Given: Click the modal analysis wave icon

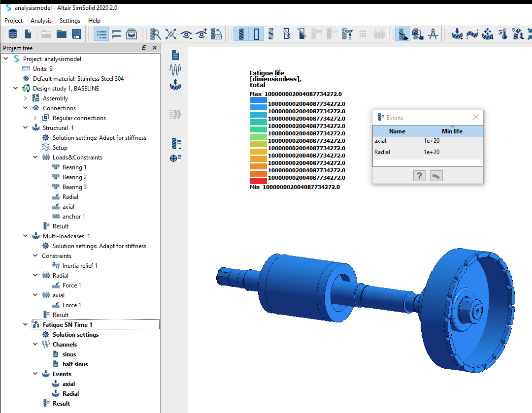Looking at the screenshot, I should 472,34.
